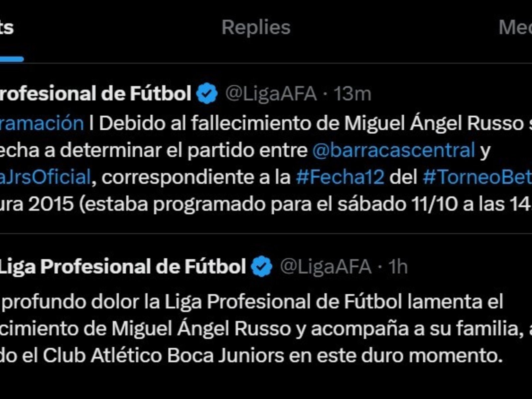Open the partially visible Media tab
This screenshot has width=532, height=399.
(x=515, y=27)
